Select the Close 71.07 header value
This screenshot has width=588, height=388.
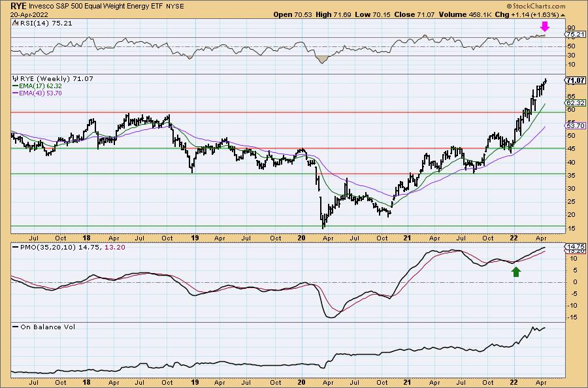click(x=415, y=14)
